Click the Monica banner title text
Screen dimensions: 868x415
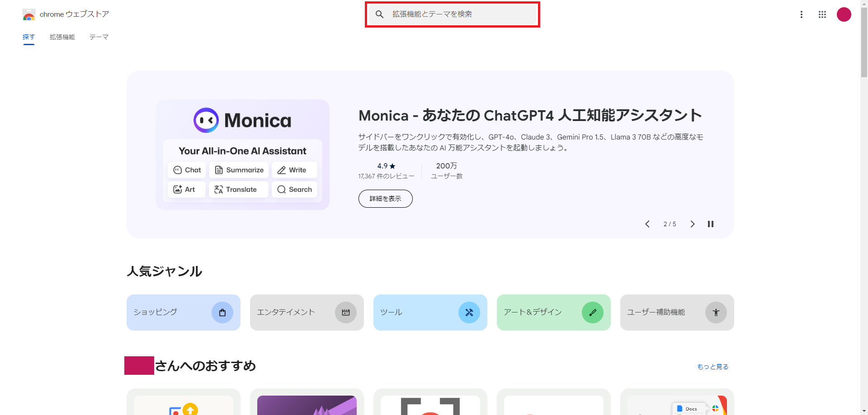click(530, 116)
